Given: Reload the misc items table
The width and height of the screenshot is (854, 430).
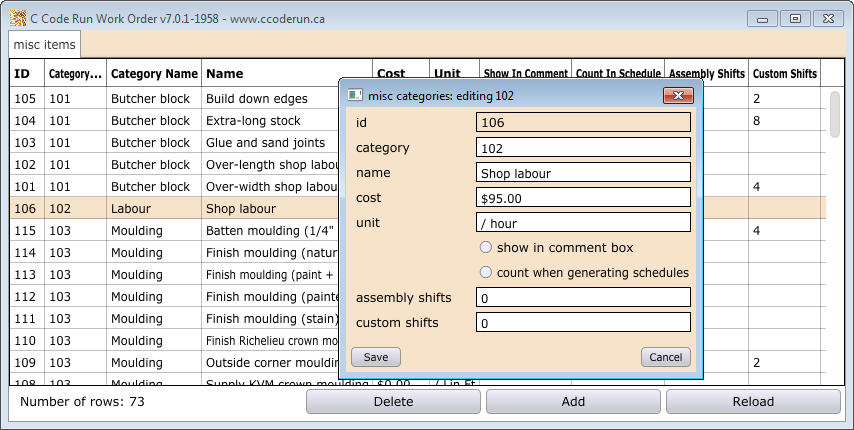Looking at the screenshot, I should 752,401.
